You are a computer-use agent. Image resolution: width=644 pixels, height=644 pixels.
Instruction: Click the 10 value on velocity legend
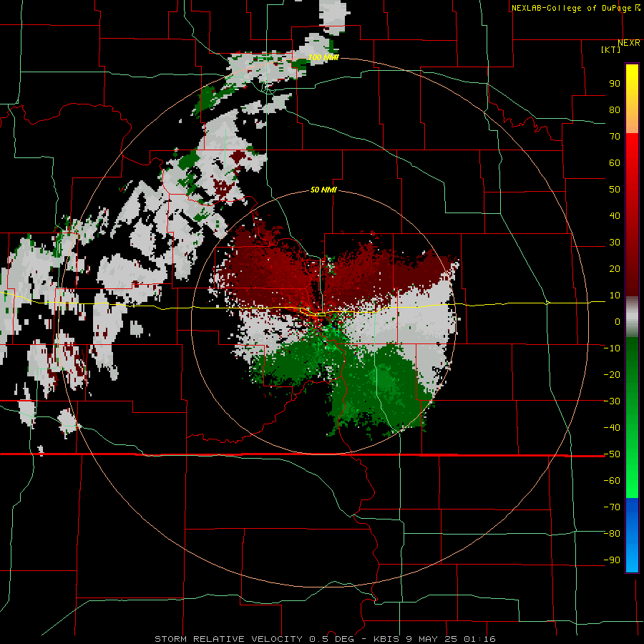tap(615, 296)
